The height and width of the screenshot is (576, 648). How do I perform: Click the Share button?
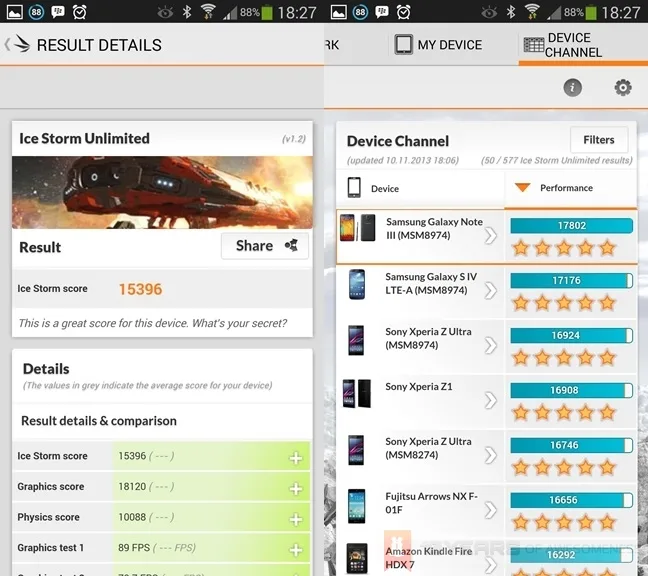pos(265,246)
